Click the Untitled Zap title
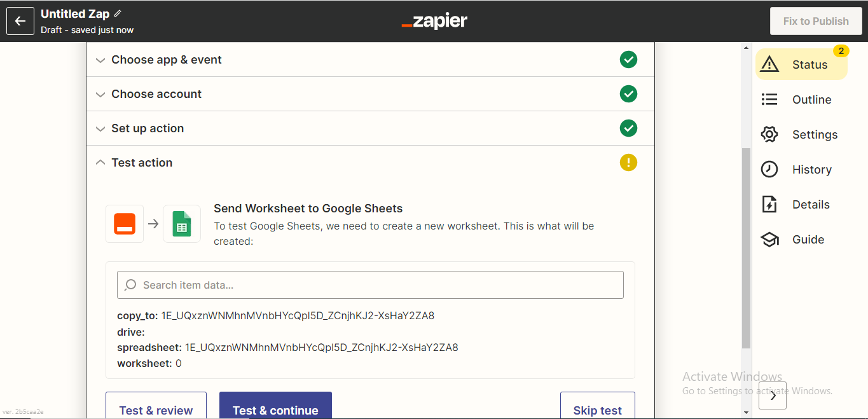The image size is (868, 419). (75, 13)
